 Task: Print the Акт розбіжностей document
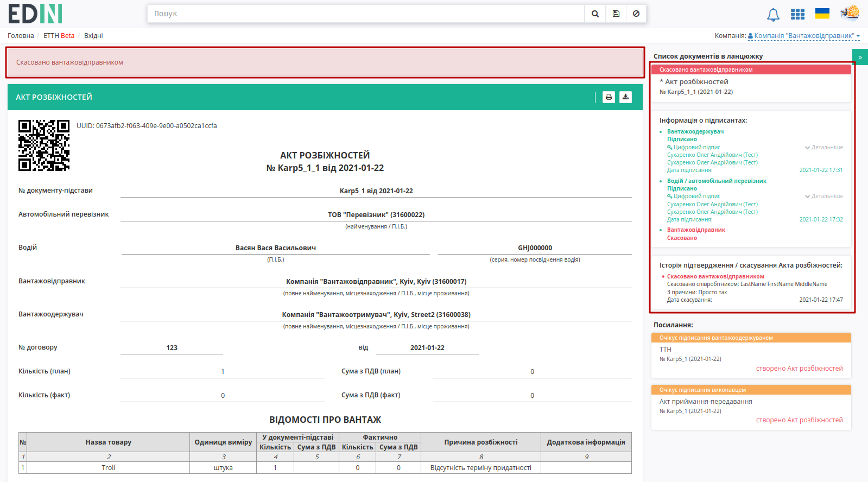pos(609,97)
